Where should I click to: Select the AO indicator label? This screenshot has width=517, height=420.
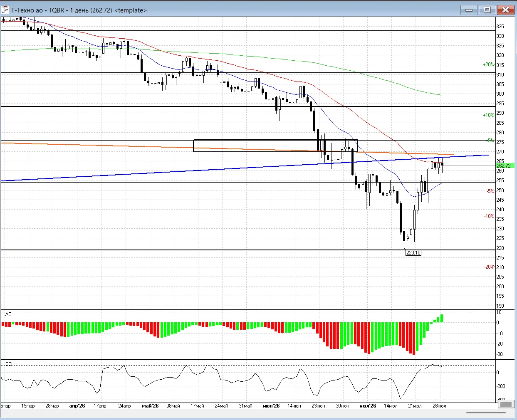tap(8, 314)
